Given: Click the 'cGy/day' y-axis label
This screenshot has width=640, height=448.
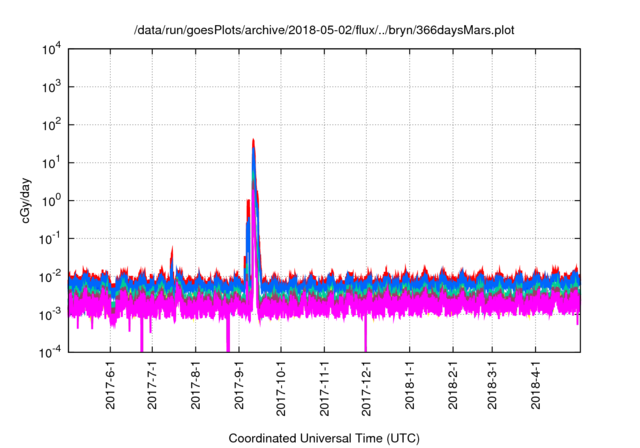Looking at the screenshot, I should 26,200.
